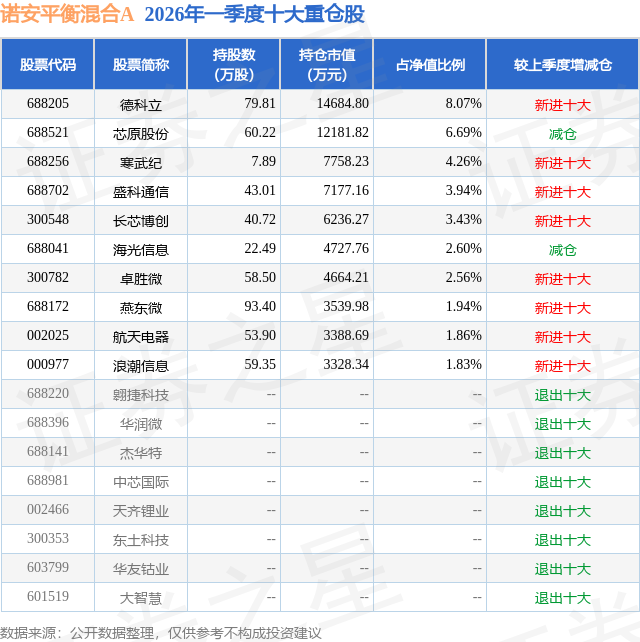Click 减仓 status in 海光信息 row

(563, 250)
